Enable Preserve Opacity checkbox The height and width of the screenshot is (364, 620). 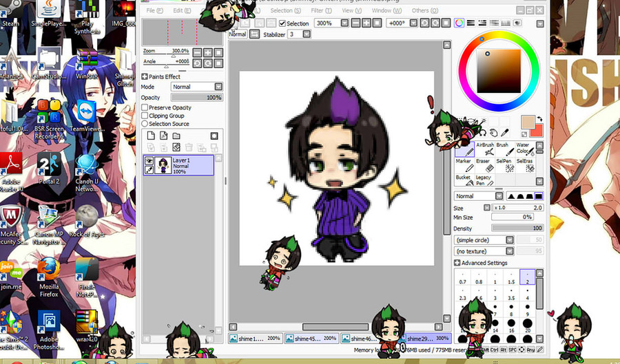click(145, 107)
